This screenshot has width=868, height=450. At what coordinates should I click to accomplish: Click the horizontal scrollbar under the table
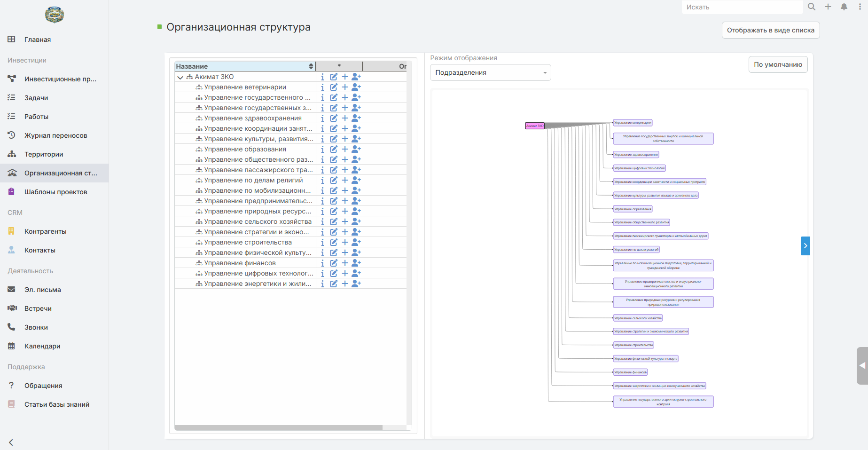point(279,428)
